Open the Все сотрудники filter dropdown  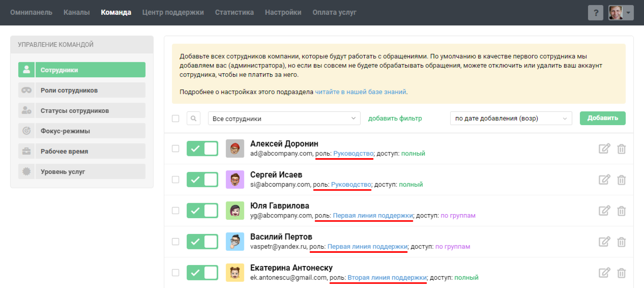tap(284, 119)
